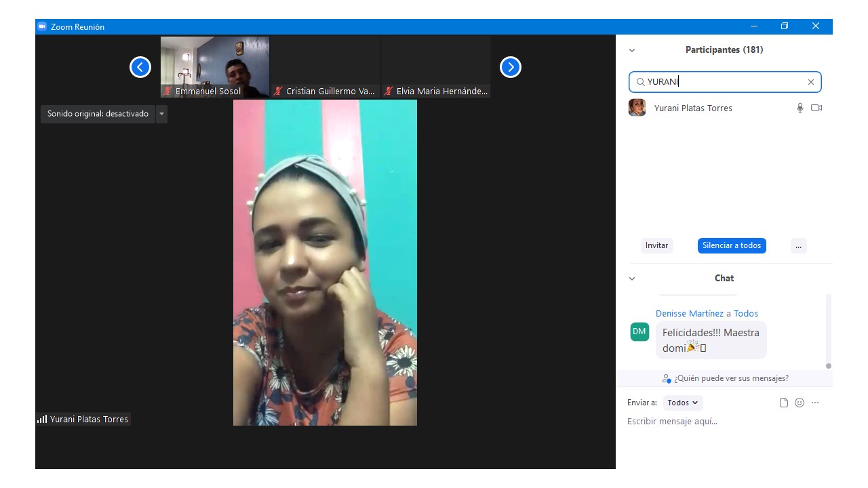This screenshot has height=488, width=868.
Task: Click the Invitar button
Action: point(656,245)
